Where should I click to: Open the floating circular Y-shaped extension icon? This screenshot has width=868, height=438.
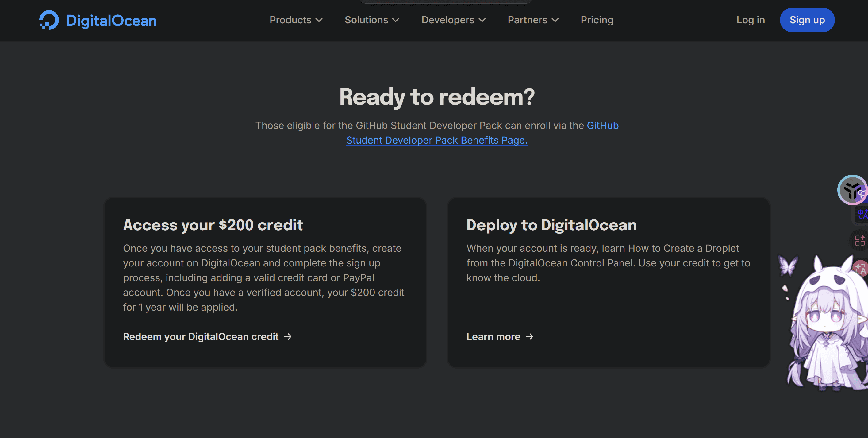click(852, 190)
